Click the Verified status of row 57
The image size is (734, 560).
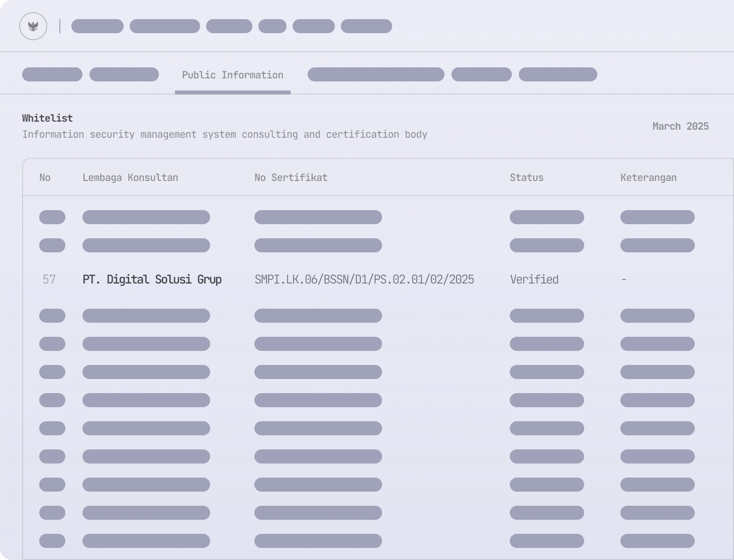(x=534, y=279)
